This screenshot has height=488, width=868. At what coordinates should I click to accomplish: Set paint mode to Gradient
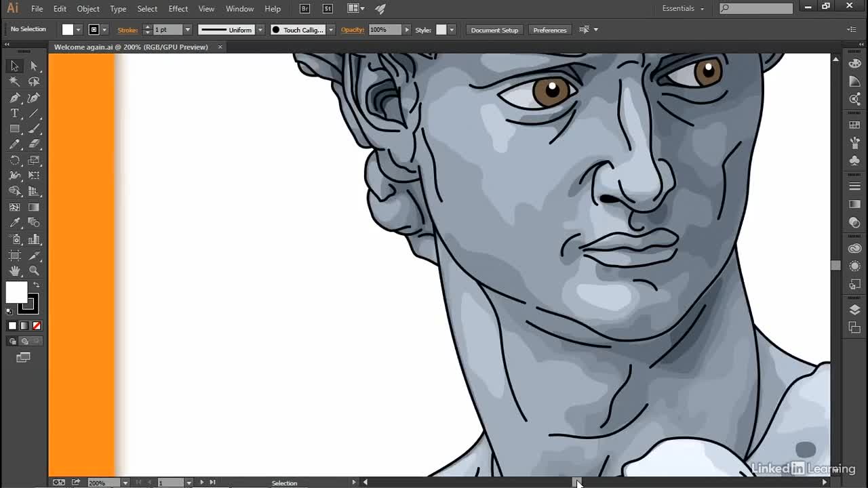click(24, 326)
